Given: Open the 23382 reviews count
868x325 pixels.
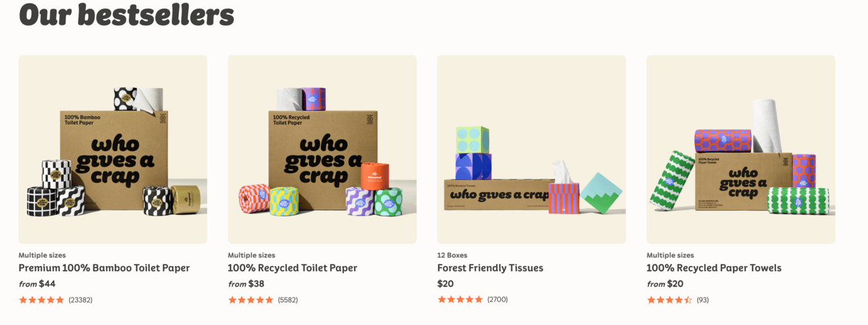Looking at the screenshot, I should coord(81,299).
